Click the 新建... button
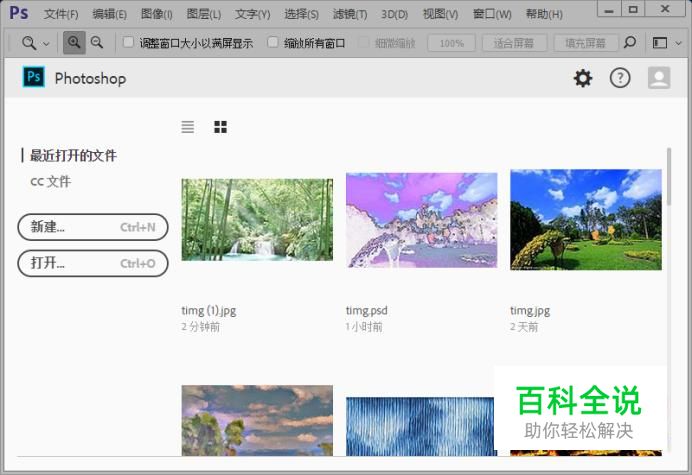 [93, 227]
